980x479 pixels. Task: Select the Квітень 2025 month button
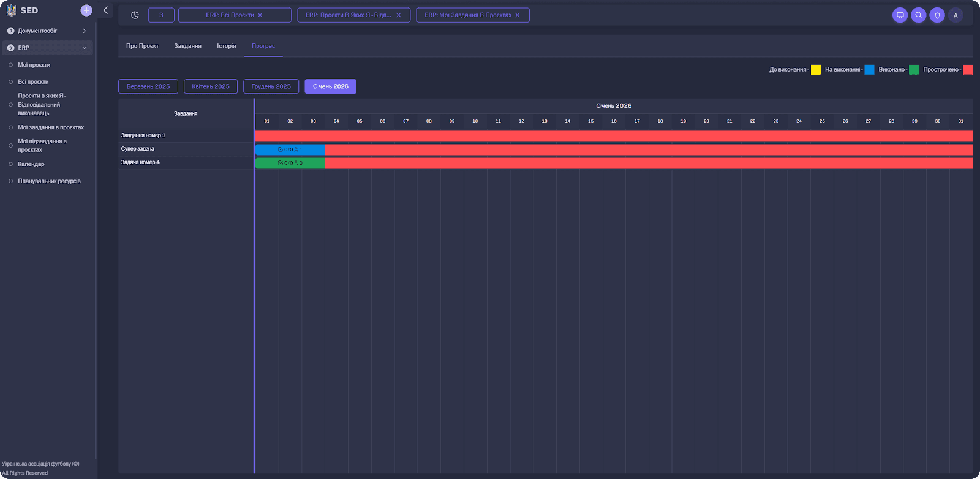click(x=211, y=86)
